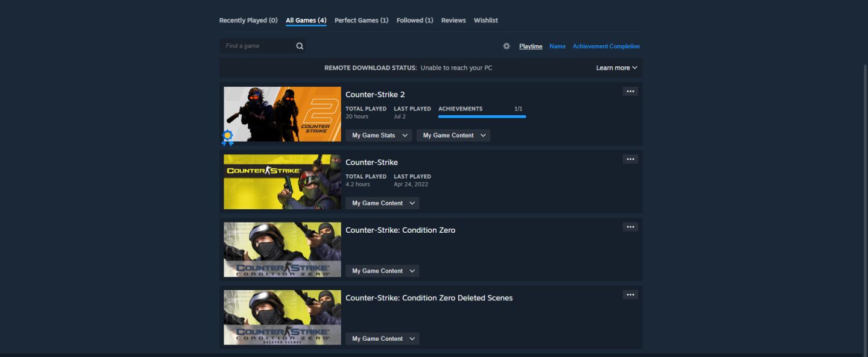Expand My Game Content under Counter-Strike: Condition Zero title
The width and height of the screenshot is (868, 357).
[x=382, y=271]
